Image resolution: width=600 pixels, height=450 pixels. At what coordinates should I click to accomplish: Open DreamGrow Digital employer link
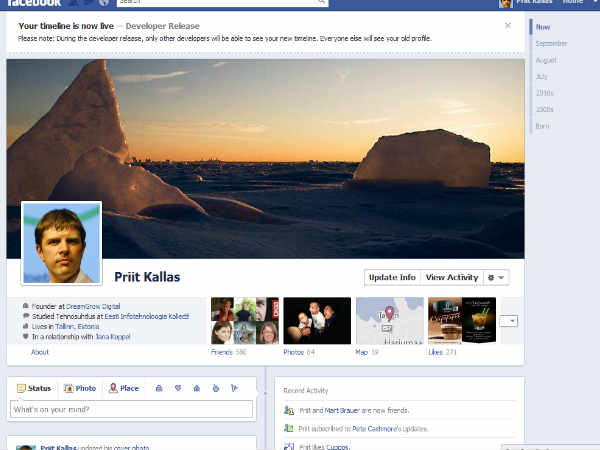pos(93,306)
